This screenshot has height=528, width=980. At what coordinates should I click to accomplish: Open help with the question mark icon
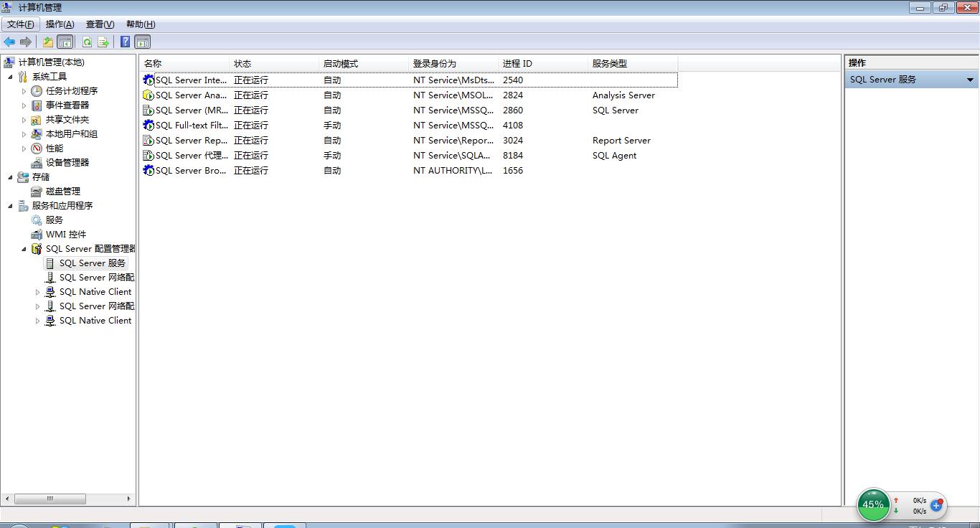[125, 42]
